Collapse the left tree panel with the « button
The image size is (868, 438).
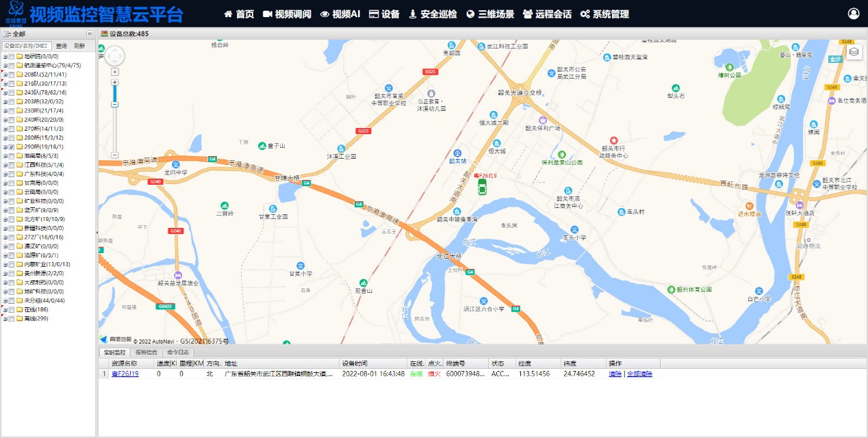coord(89,34)
